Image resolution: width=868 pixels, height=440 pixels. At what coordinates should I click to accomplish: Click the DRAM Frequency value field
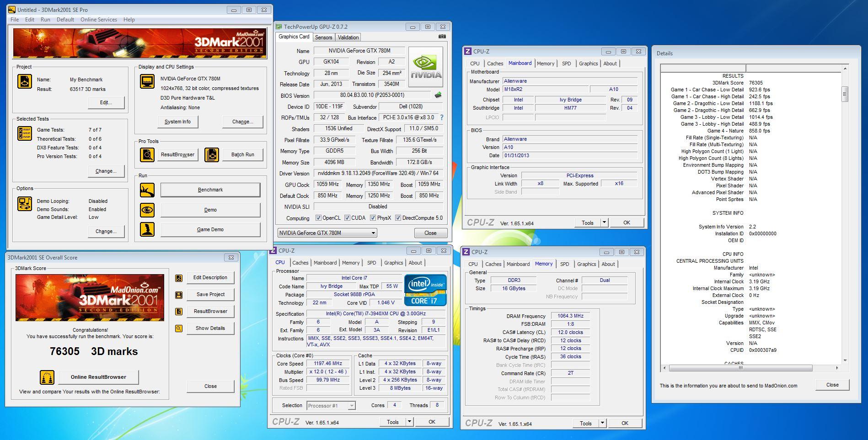570,316
